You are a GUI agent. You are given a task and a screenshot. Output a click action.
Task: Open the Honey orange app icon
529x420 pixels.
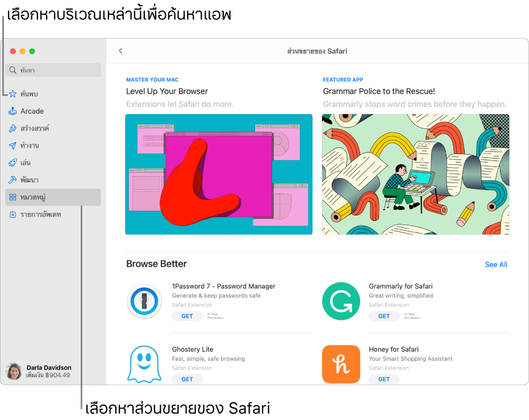(341, 364)
